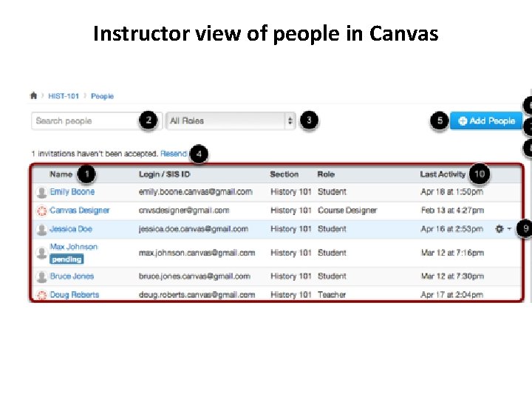Viewport: 532px width, 399px height.
Task: Click Bruce Jones's avatar icon
Action: (x=41, y=277)
